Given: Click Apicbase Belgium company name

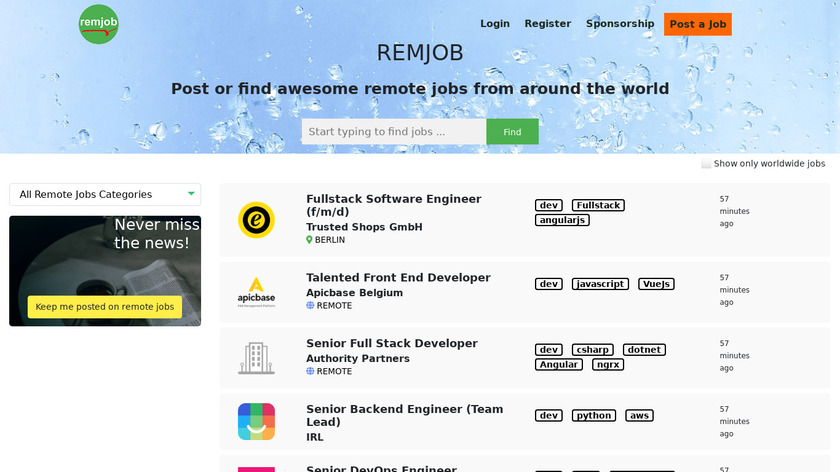Looking at the screenshot, I should click(x=354, y=293).
